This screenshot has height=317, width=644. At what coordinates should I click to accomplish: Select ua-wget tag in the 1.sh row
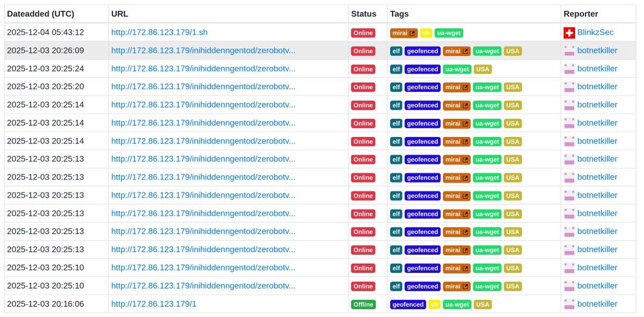click(449, 33)
